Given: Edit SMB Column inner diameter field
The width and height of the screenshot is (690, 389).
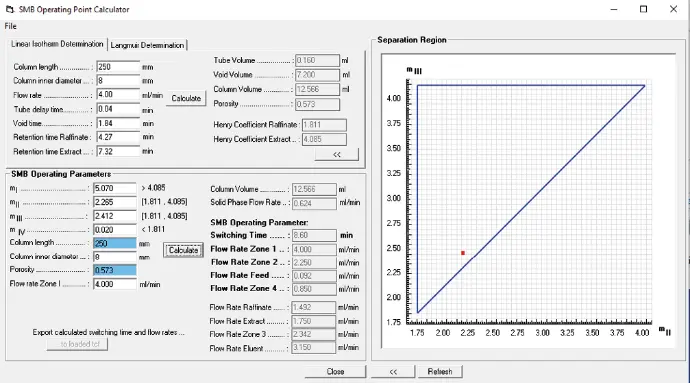Looking at the screenshot, I should [x=114, y=257].
